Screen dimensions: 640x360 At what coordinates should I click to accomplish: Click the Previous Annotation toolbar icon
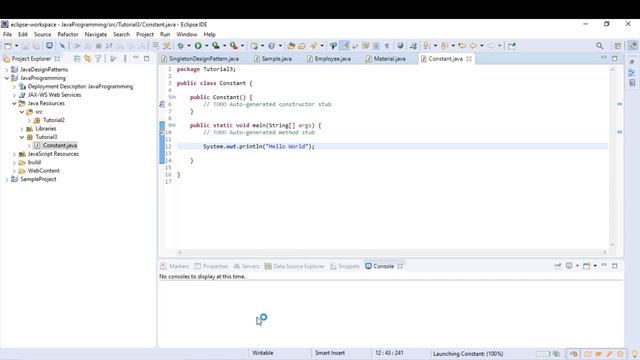point(444,46)
